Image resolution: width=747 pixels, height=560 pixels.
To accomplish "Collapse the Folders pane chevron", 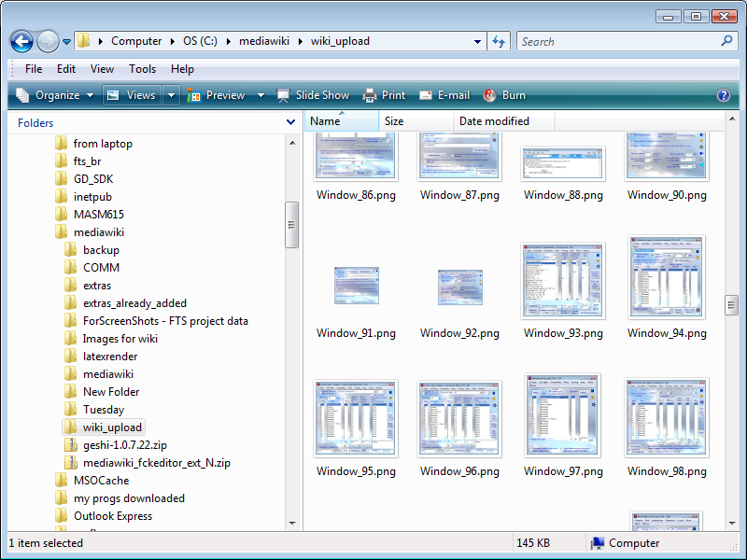I will (290, 122).
